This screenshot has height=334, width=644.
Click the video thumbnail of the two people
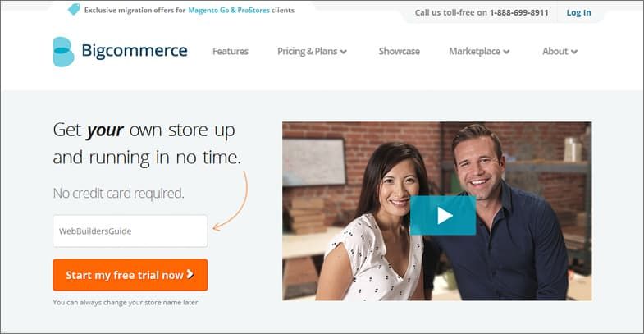[437, 211]
